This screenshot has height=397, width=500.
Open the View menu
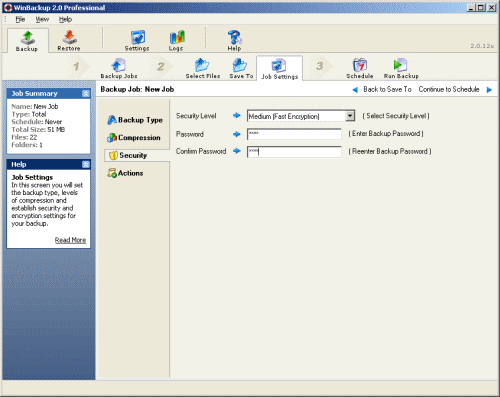click(42, 19)
